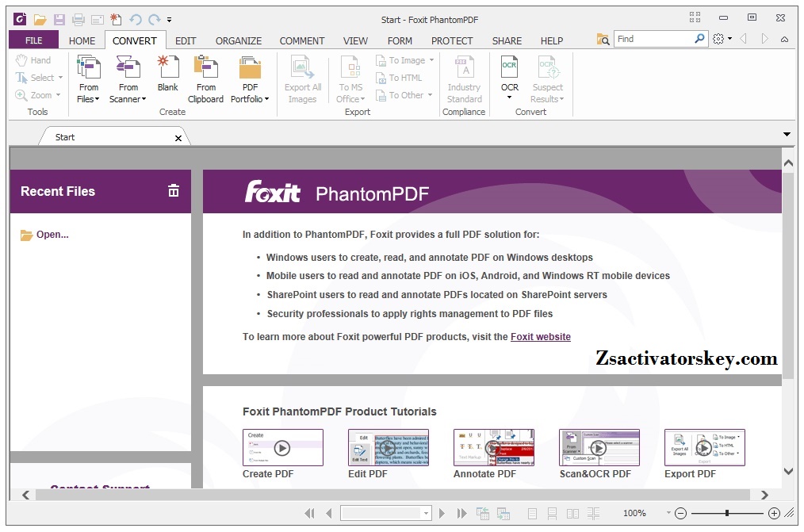Select single page view layout
This screenshot has height=532, width=804.
coord(532,513)
